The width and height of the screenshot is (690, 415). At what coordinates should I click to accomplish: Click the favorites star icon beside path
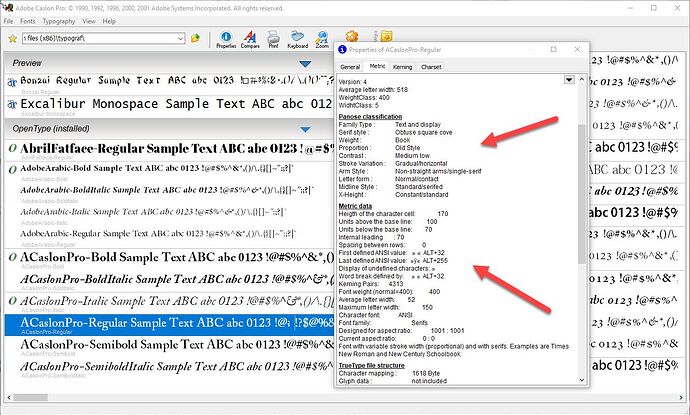click(10, 39)
